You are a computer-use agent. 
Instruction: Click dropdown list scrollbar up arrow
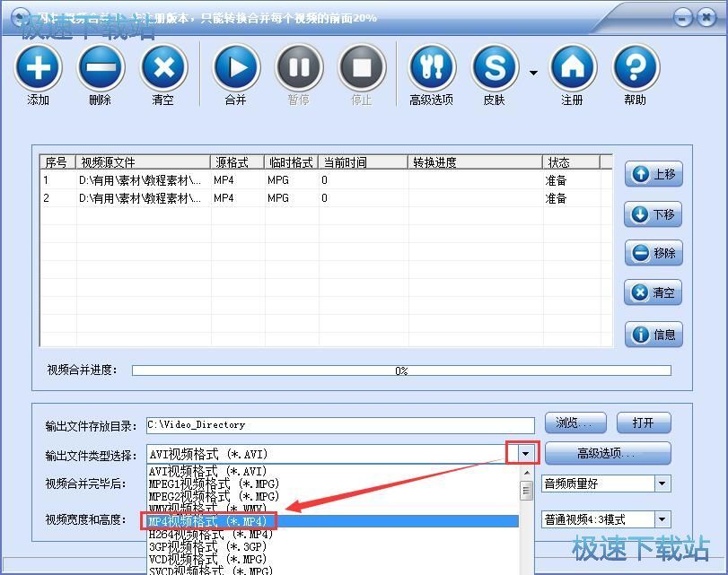527,473
